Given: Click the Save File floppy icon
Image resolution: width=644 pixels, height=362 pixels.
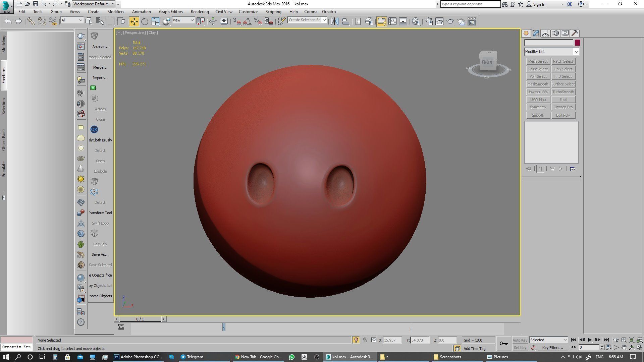Looking at the screenshot, I should [35, 4].
